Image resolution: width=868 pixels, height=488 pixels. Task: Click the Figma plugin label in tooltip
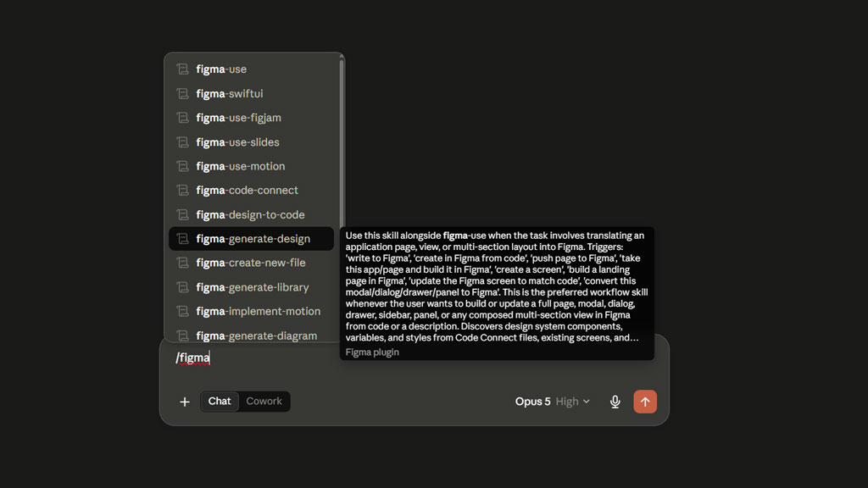pos(372,352)
